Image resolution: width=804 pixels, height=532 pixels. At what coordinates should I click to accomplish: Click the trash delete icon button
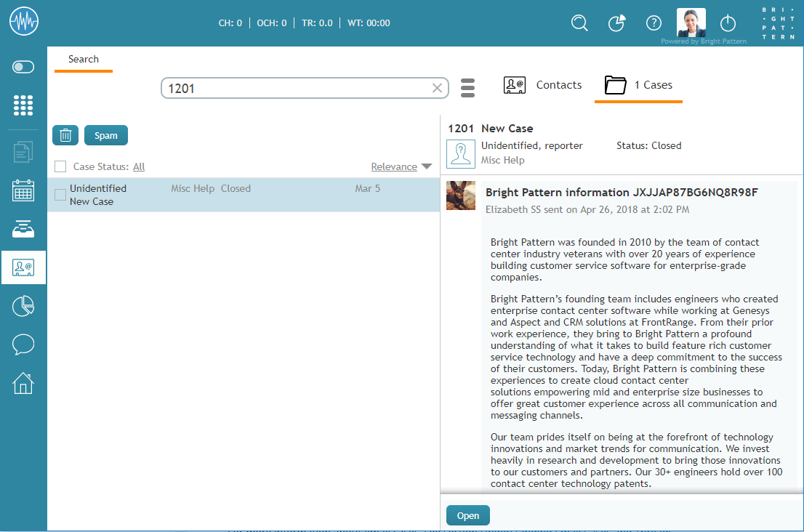(x=65, y=135)
